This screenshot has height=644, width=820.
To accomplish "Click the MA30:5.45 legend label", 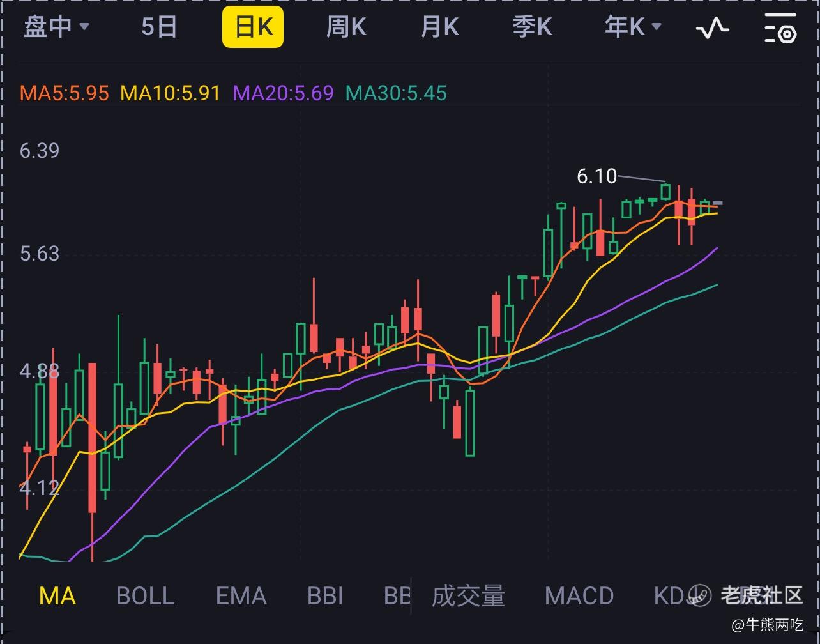I will coord(396,93).
